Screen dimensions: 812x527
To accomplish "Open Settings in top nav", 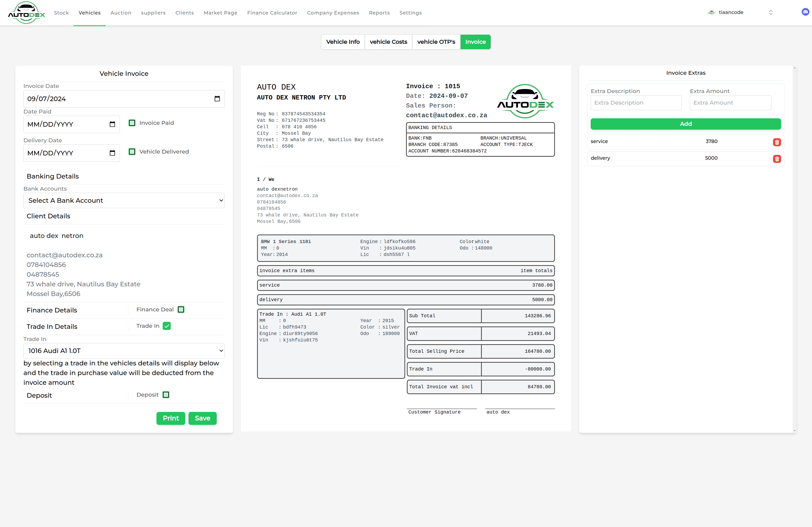I will tap(410, 13).
